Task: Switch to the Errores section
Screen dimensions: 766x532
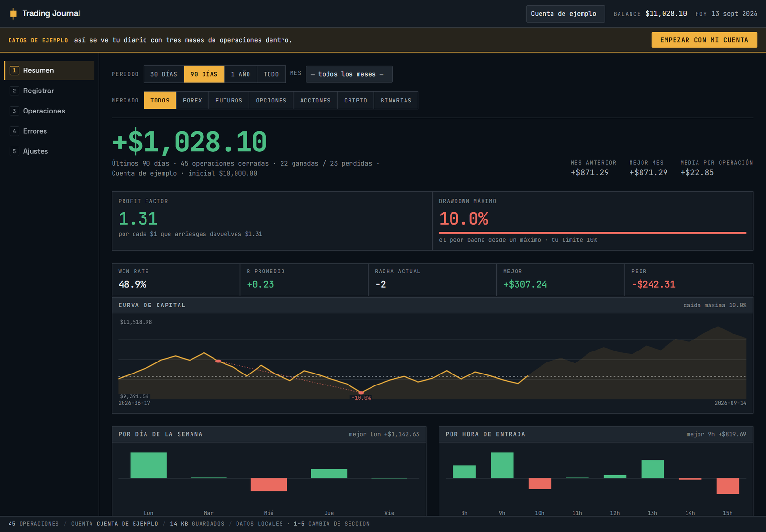Action: 49,131
